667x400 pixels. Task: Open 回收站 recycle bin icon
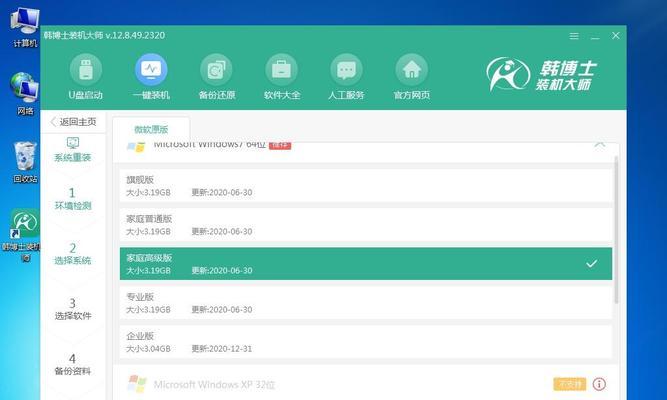25,162
